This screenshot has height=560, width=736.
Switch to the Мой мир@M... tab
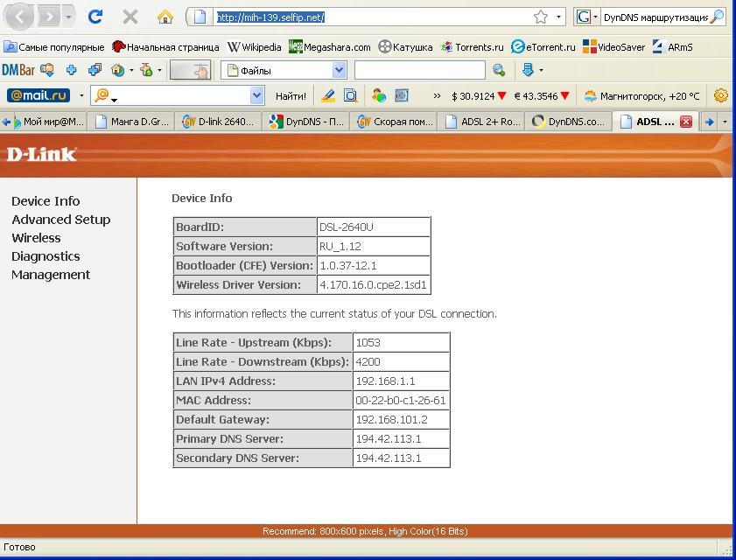49,122
